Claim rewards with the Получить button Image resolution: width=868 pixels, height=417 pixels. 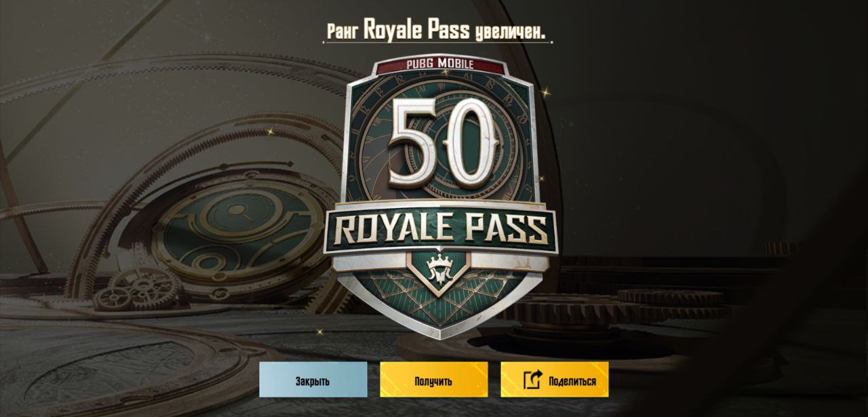click(433, 380)
